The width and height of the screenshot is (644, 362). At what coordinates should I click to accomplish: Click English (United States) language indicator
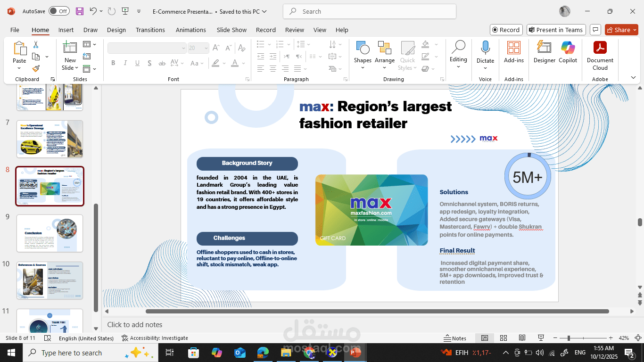coord(86,338)
